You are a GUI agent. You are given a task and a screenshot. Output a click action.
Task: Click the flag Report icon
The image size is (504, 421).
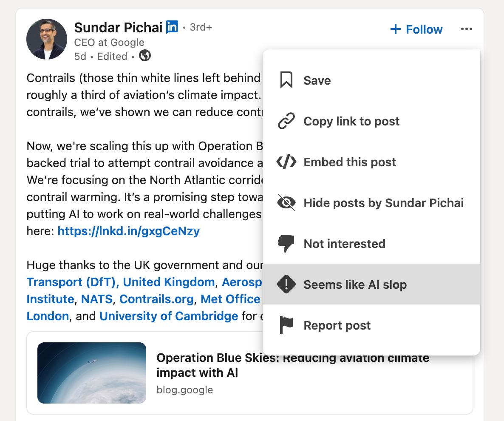pos(286,325)
